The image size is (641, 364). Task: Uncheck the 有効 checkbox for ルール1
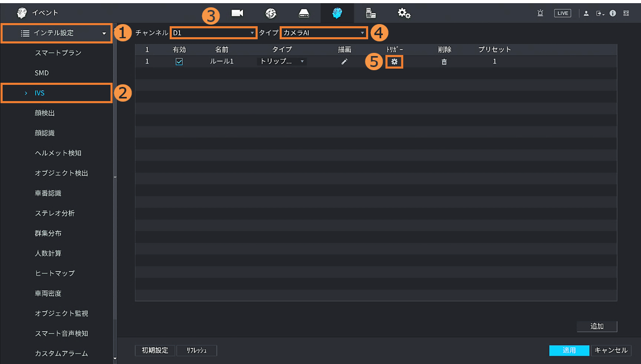coord(179,62)
